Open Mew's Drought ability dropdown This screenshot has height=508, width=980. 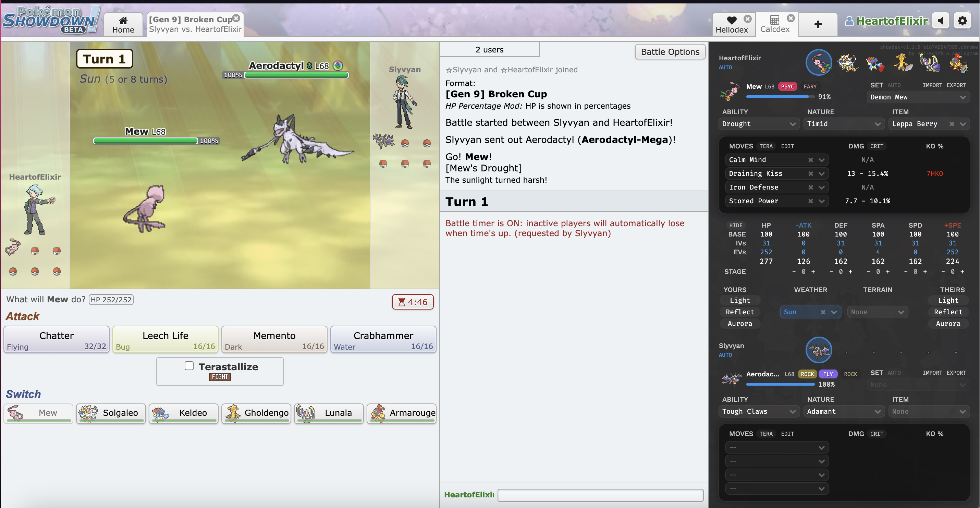(x=759, y=124)
